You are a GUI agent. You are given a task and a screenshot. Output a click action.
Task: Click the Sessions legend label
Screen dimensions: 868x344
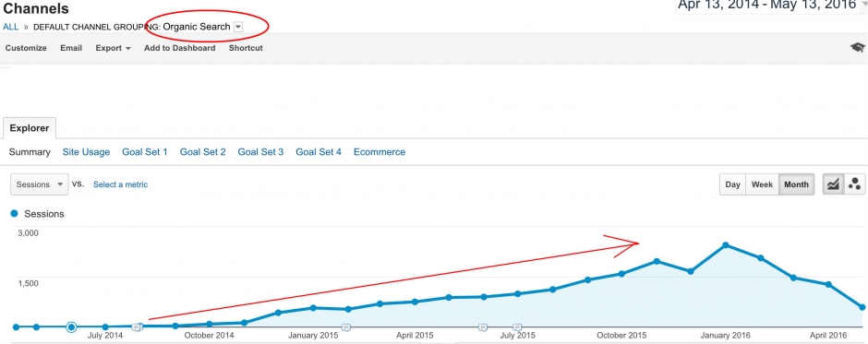click(44, 214)
